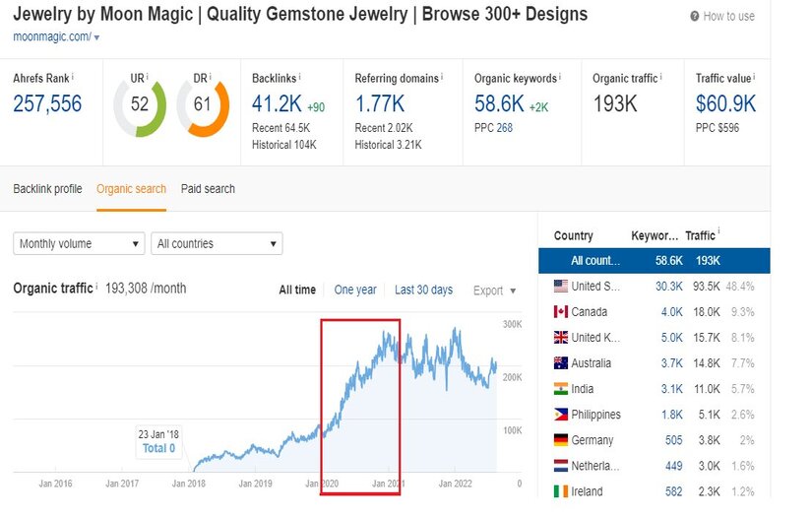This screenshot has width=812, height=517.
Task: Click the Keywords column header
Action: (x=655, y=236)
